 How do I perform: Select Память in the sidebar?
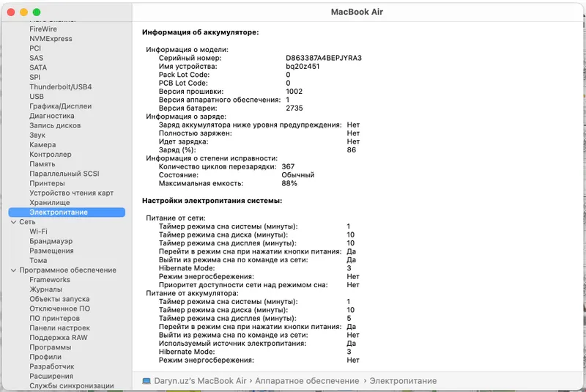(x=42, y=164)
